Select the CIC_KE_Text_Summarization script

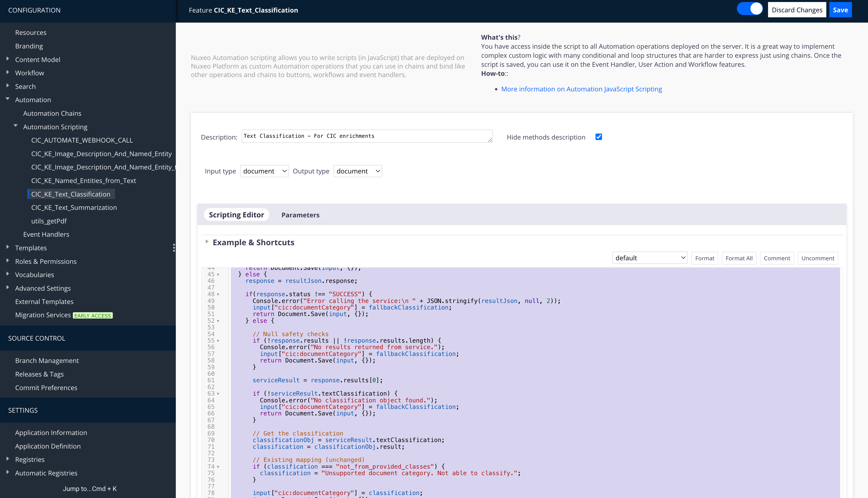[74, 207]
